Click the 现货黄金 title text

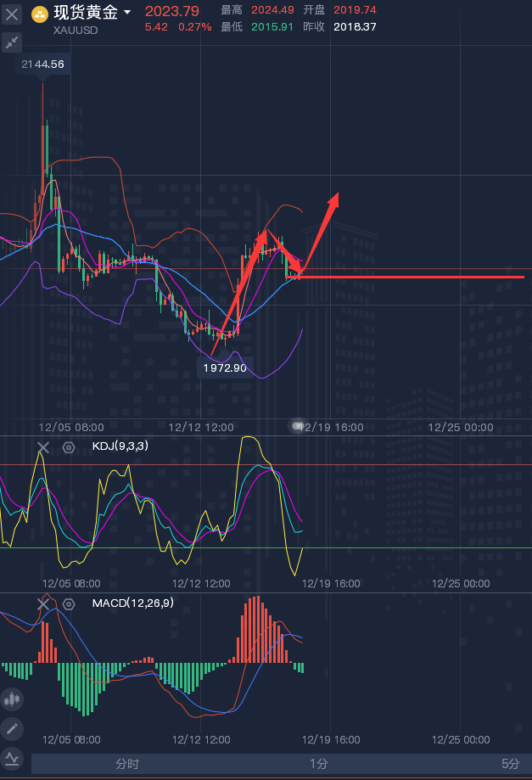tap(86, 12)
